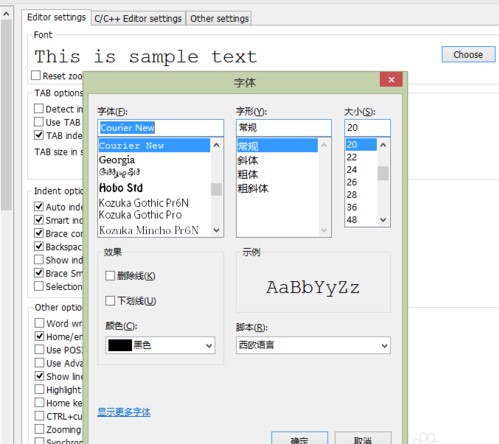Click settings panel scroll up arrow
The height and width of the screenshot is (444, 499).
6,14
